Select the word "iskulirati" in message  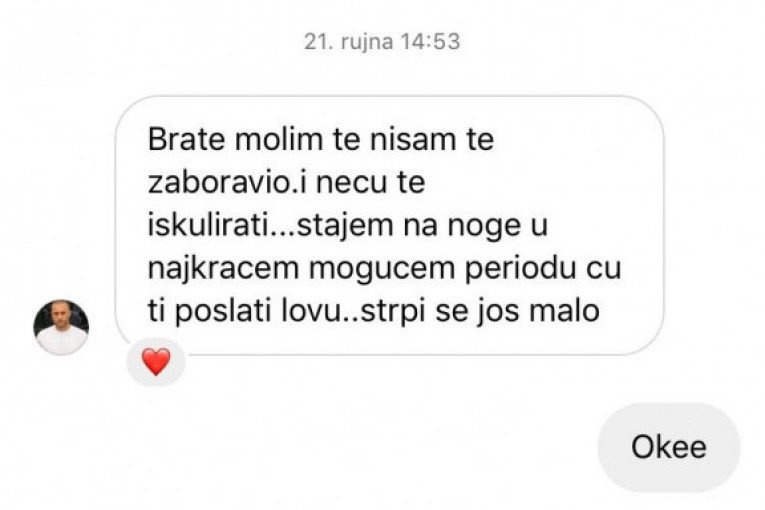[x=209, y=225]
